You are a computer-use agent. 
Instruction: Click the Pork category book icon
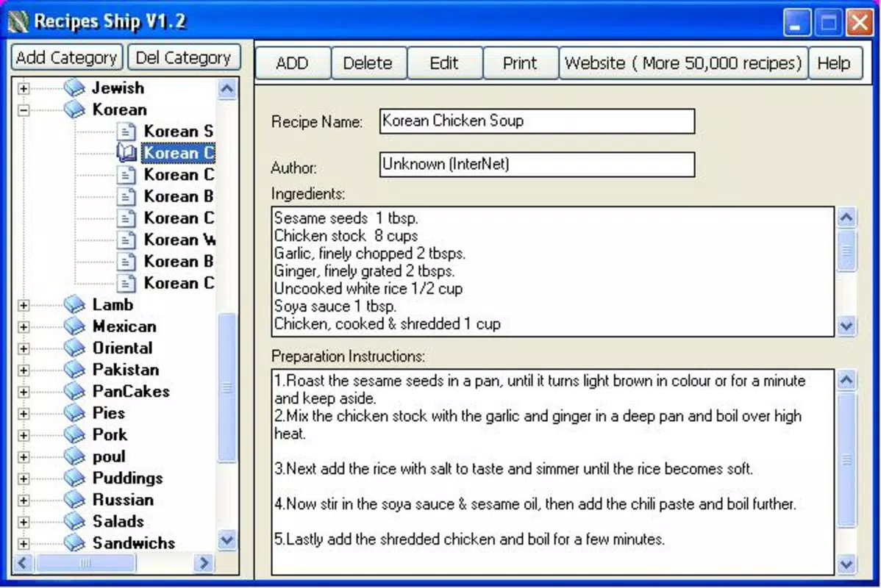[74, 435]
